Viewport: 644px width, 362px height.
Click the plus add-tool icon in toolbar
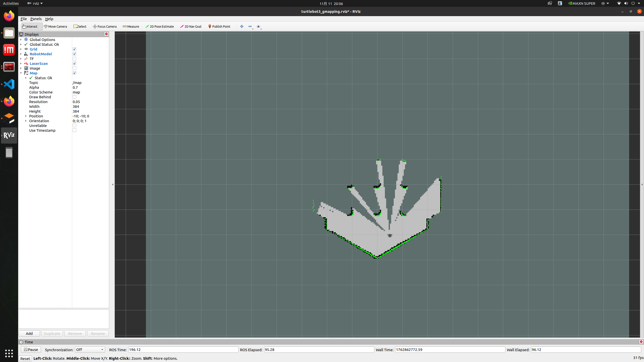(242, 26)
